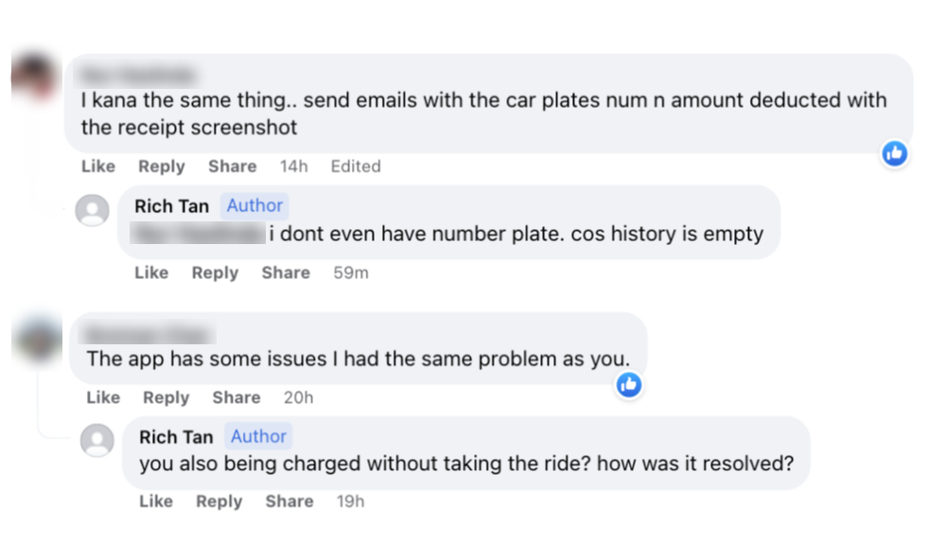
Task: Reply to the 'I kana the same thing' comment
Action: click(x=161, y=166)
